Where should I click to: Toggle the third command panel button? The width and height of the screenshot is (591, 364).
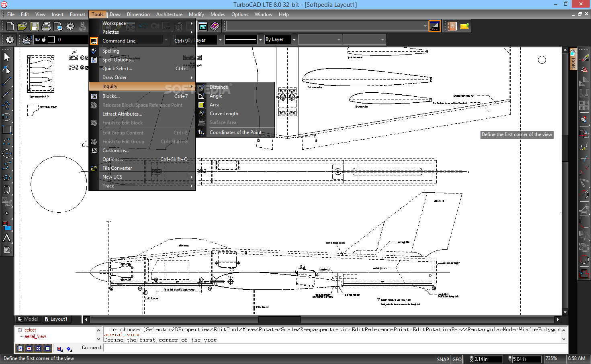pos(39,348)
